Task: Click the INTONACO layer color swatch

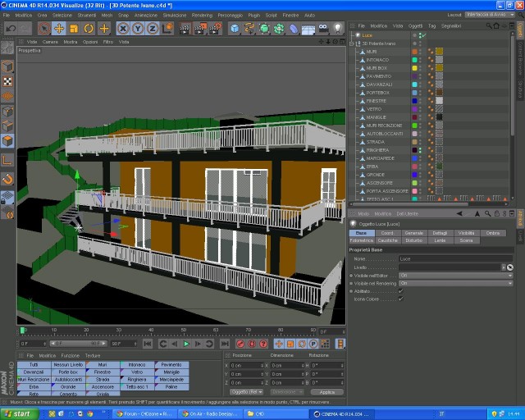Action: pyautogui.click(x=414, y=60)
